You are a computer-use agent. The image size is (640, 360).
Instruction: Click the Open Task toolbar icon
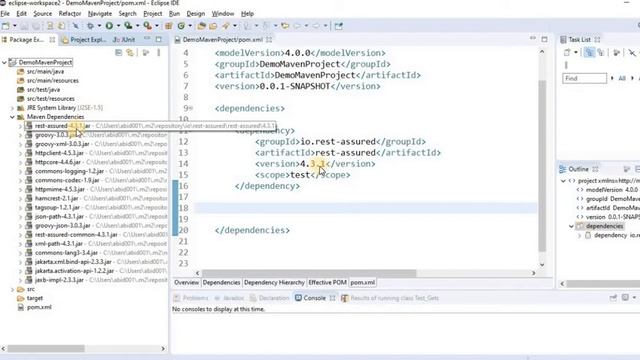tap(213, 26)
